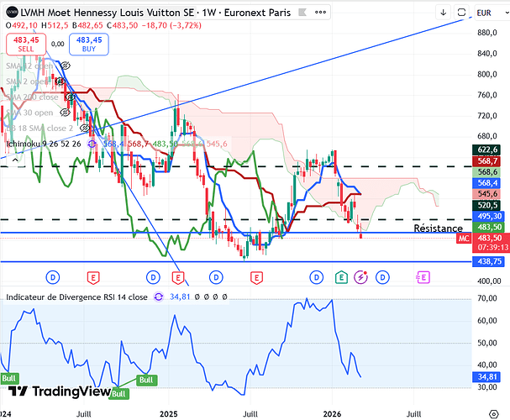Screen dimensions: 510x420
Task: Collapse the indicator legend with the chevron arrow
Action: (x=15, y=160)
